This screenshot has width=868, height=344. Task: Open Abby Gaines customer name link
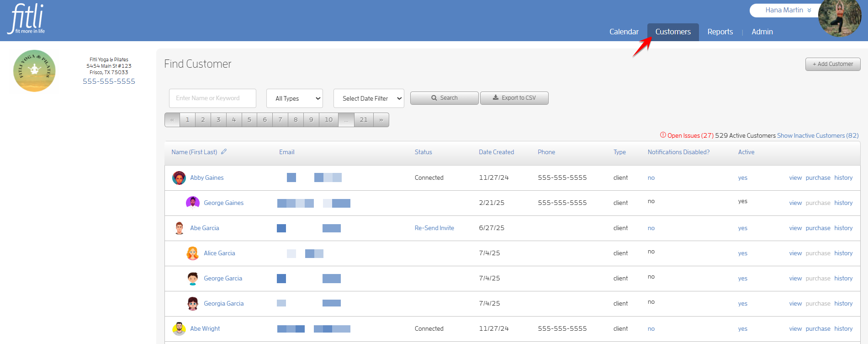point(207,177)
